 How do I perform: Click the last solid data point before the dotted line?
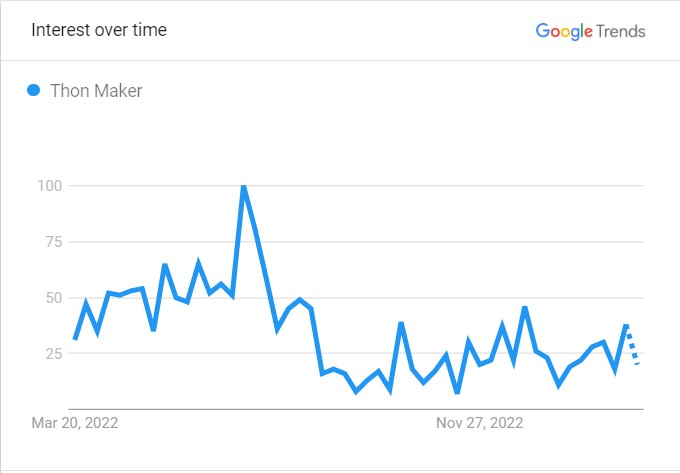[626, 326]
